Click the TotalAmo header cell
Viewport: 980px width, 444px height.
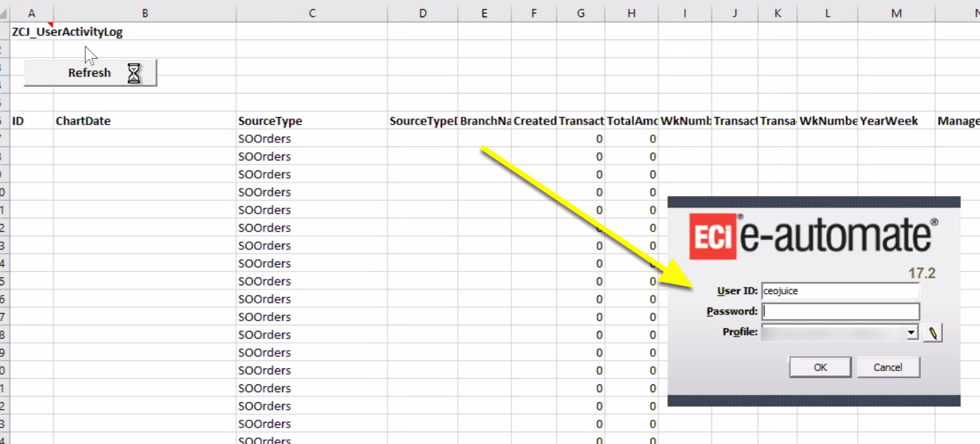(x=631, y=121)
